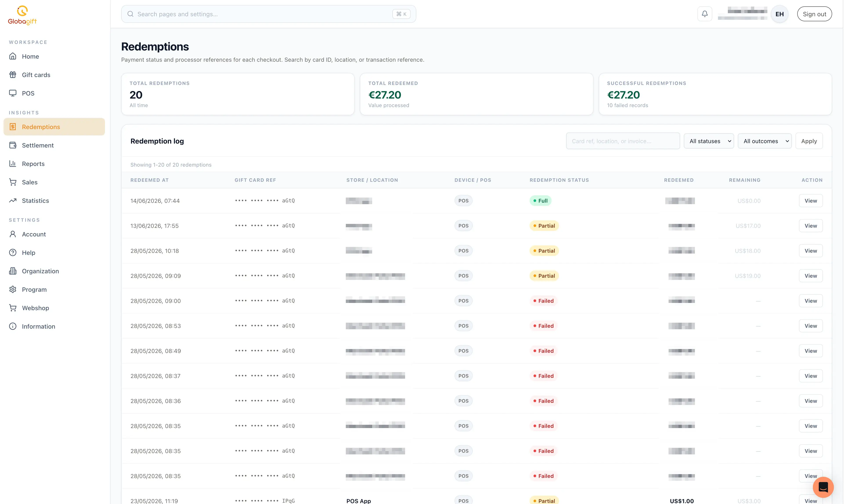844x504 pixels.
Task: Click the Webshop cart icon
Action: (13, 308)
